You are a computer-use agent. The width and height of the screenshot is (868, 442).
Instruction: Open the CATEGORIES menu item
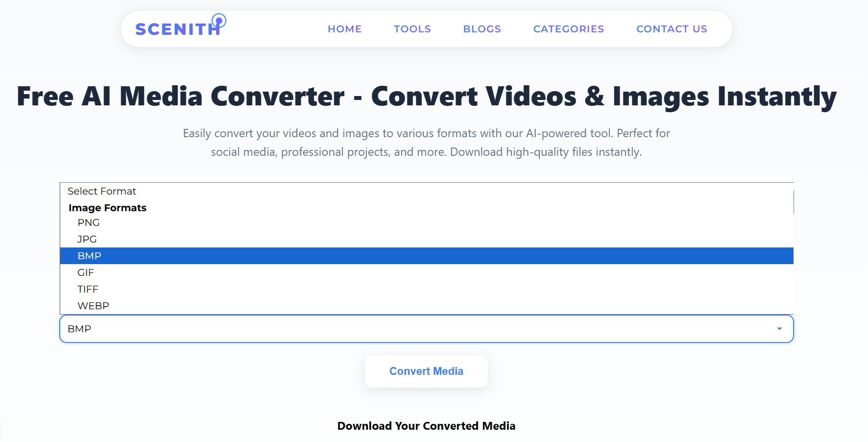[568, 29]
